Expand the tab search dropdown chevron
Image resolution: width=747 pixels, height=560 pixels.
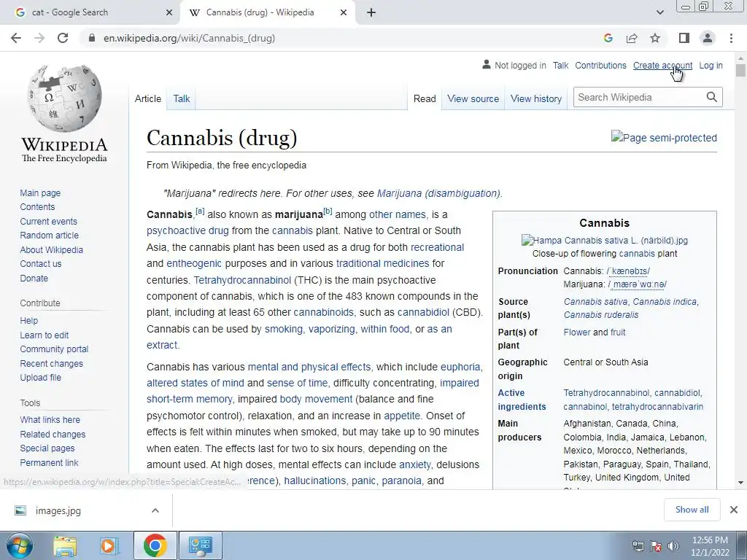pyautogui.click(x=659, y=12)
